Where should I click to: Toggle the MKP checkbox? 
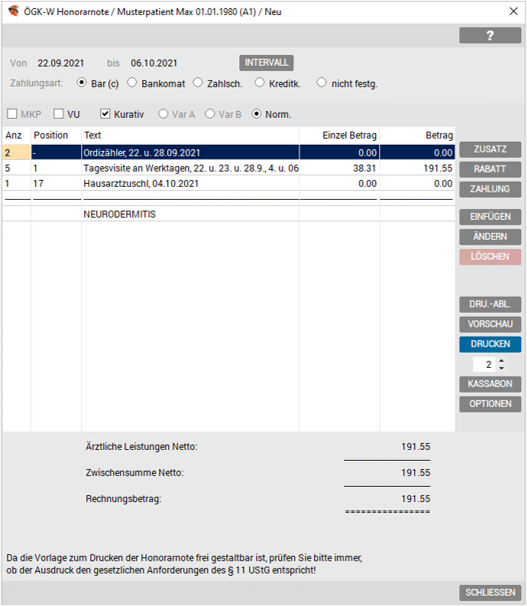[12, 114]
